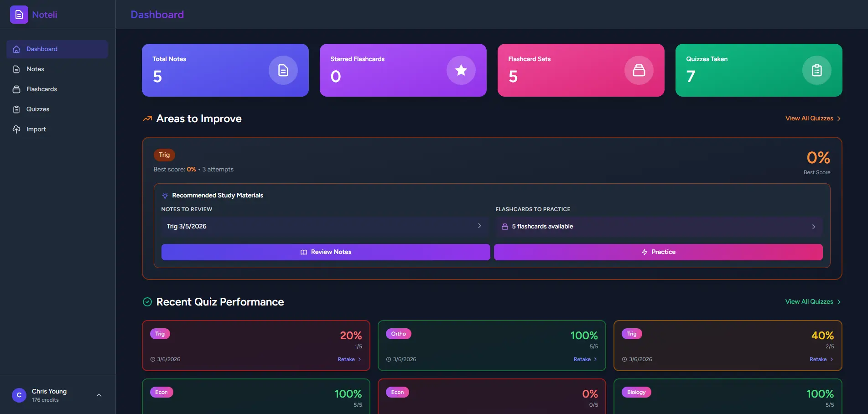Click the Chris Young avatar circle
868x414 pixels.
pyautogui.click(x=19, y=395)
